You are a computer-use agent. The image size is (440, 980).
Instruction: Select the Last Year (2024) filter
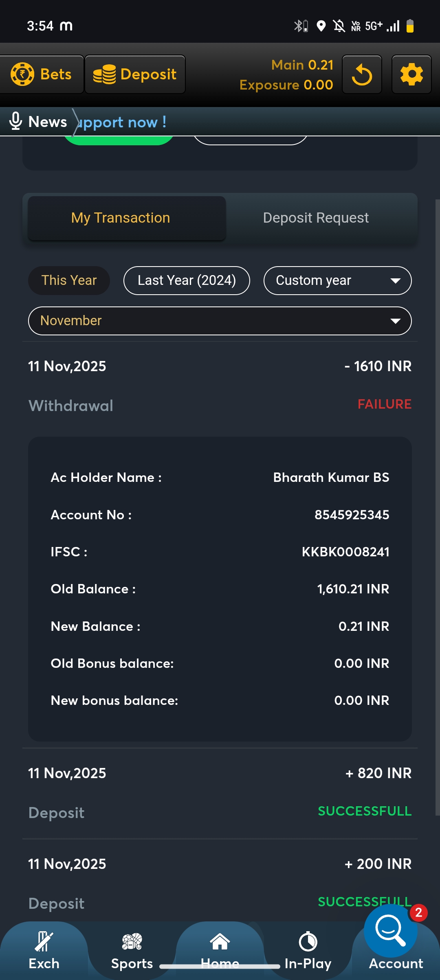tap(187, 280)
